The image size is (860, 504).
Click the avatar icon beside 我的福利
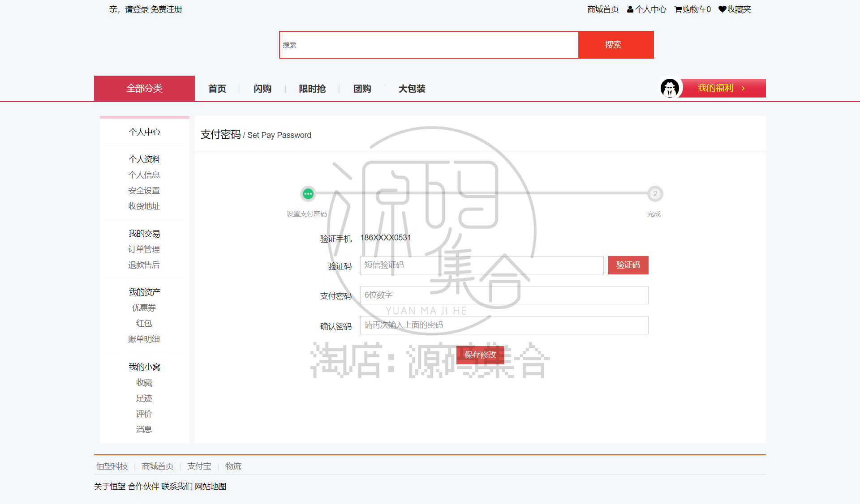670,88
